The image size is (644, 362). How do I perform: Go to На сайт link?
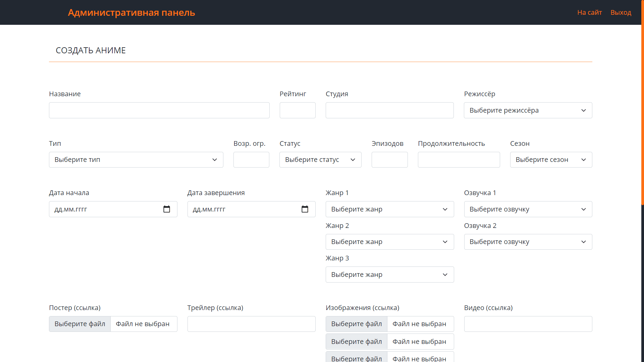click(589, 12)
